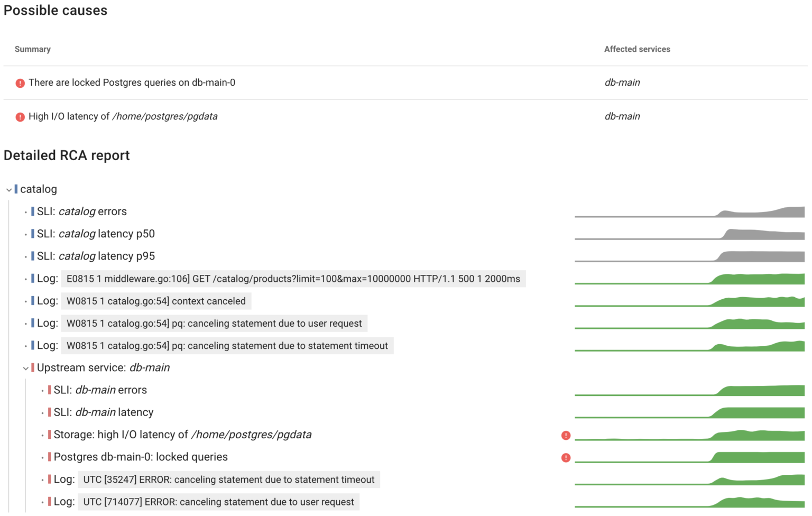Select the blue severity marker next to catalog
The image size is (812, 516).
tap(17, 189)
